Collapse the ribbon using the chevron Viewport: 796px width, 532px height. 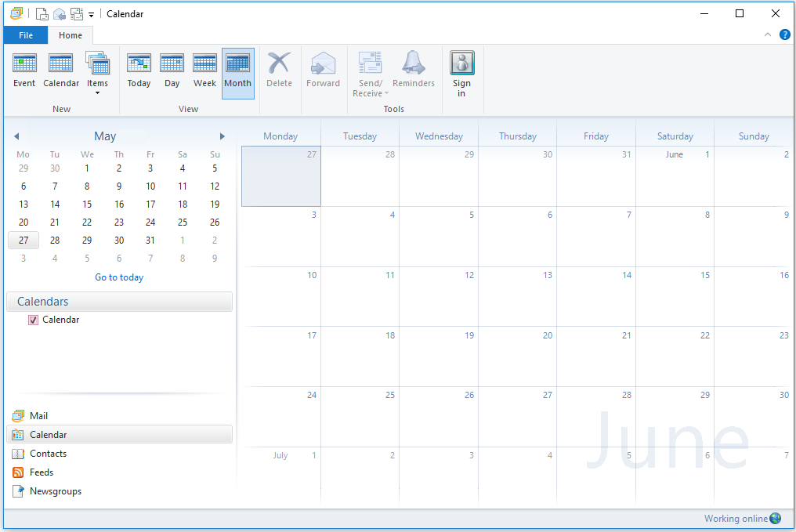[x=768, y=34]
